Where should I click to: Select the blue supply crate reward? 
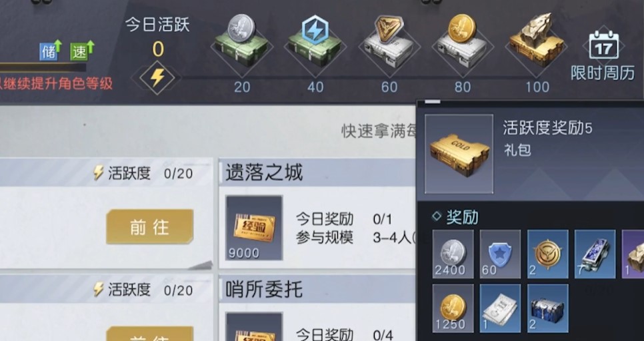547,308
